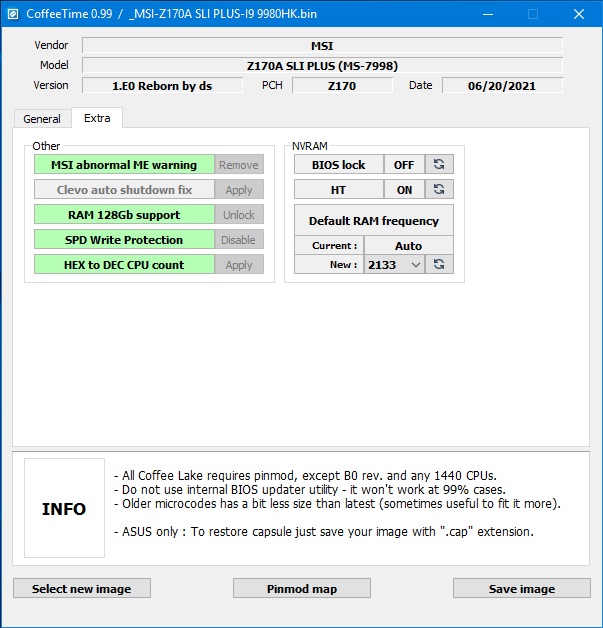Screen dimensions: 603x628
Task: Click Apply for Clevo auto shutdown fix
Action: [239, 189]
